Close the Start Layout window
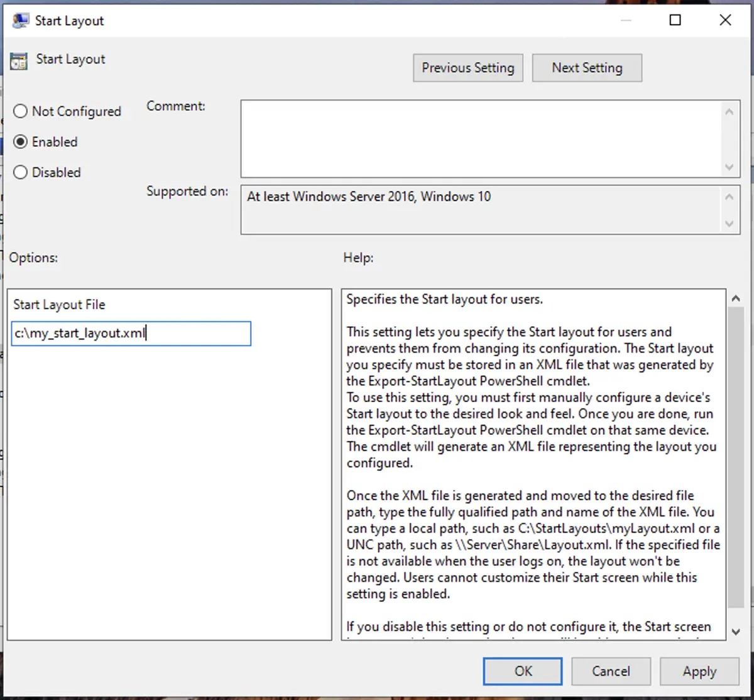 [725, 20]
